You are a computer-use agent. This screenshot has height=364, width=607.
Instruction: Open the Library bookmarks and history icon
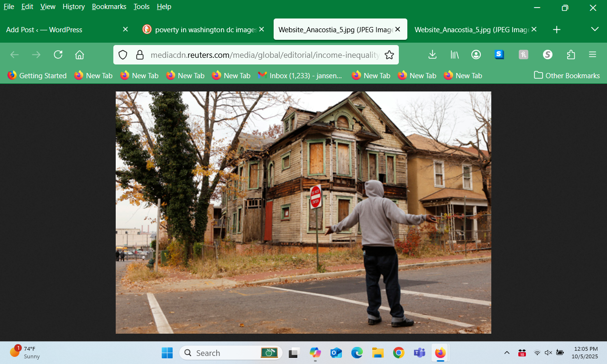click(454, 55)
